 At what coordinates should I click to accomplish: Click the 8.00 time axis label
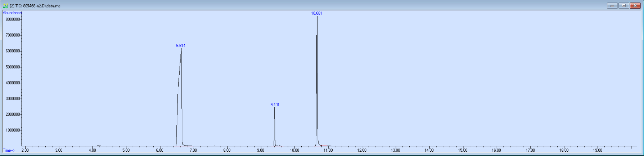(x=227, y=150)
